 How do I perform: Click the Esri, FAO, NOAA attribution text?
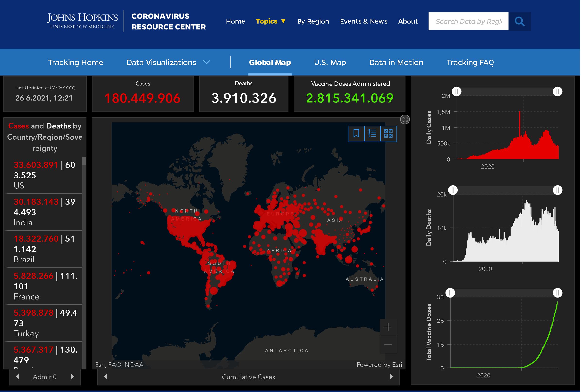[119, 365]
